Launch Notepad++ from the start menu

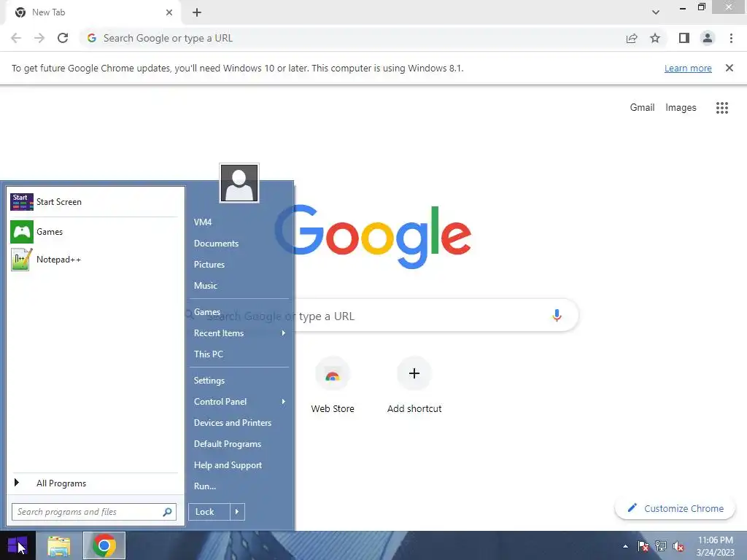tap(94, 260)
